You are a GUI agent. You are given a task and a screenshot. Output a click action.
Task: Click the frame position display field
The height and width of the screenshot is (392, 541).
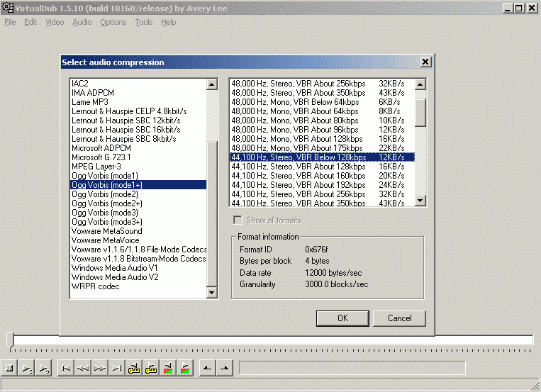click(x=352, y=368)
